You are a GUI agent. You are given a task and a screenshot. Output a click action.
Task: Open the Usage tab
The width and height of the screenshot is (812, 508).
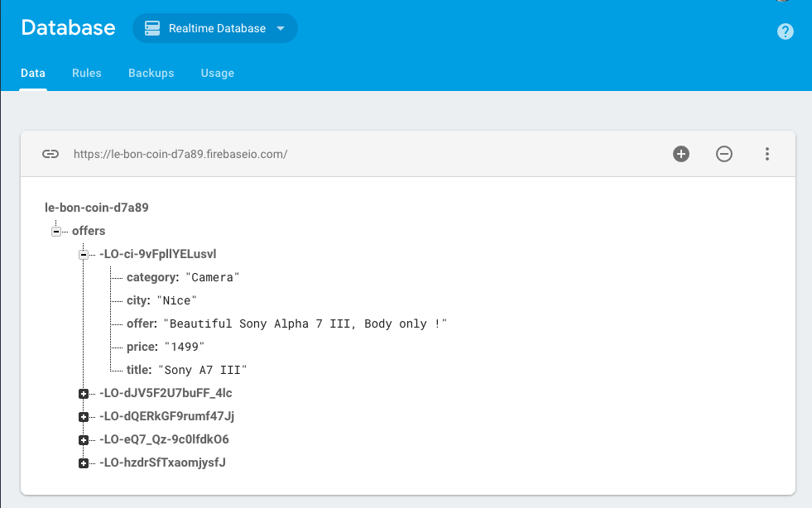point(218,73)
